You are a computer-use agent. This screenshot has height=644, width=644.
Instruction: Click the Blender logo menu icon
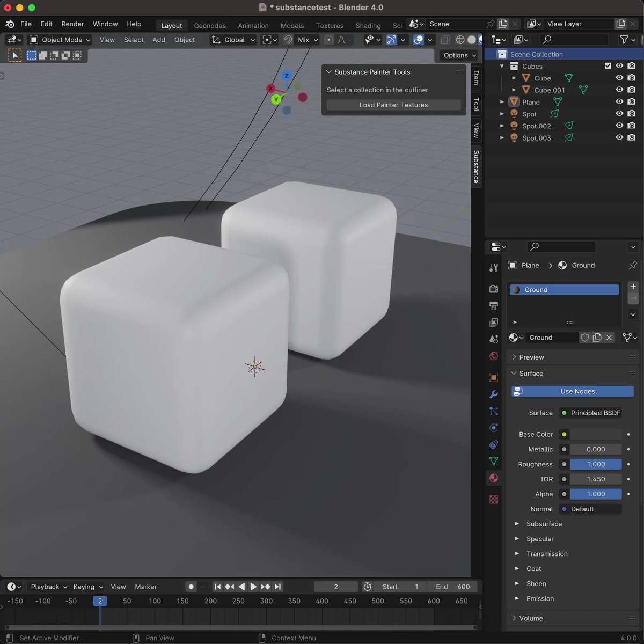click(x=10, y=24)
